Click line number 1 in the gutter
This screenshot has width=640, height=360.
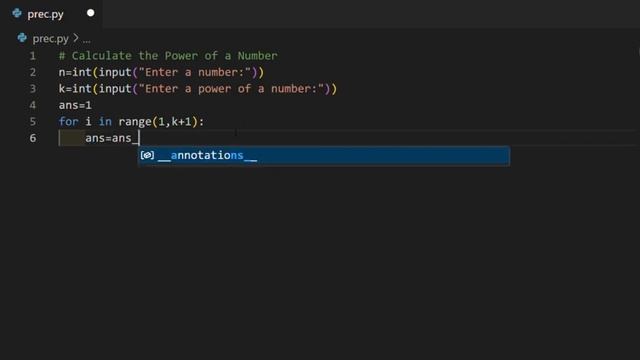(33, 56)
